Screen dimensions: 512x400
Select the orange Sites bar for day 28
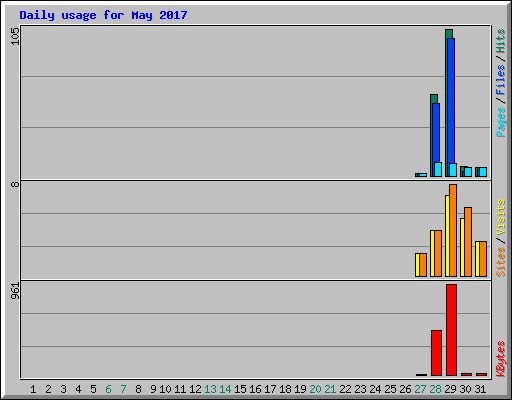(438, 253)
